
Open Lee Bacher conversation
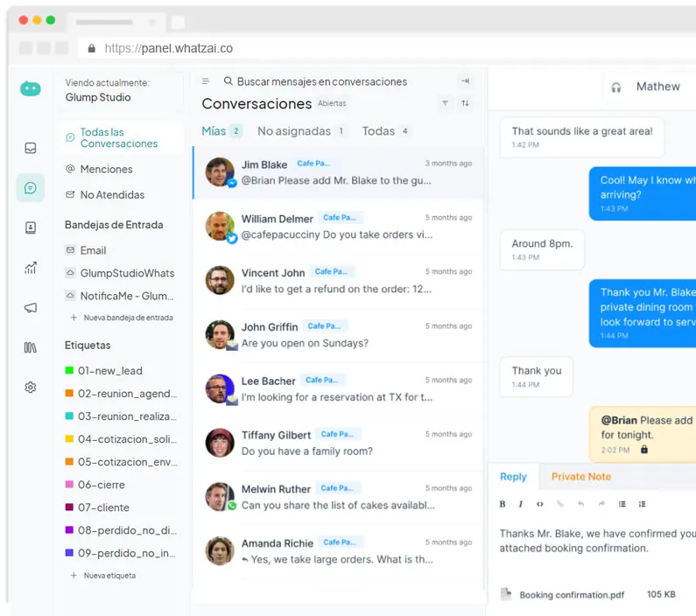[x=338, y=388]
